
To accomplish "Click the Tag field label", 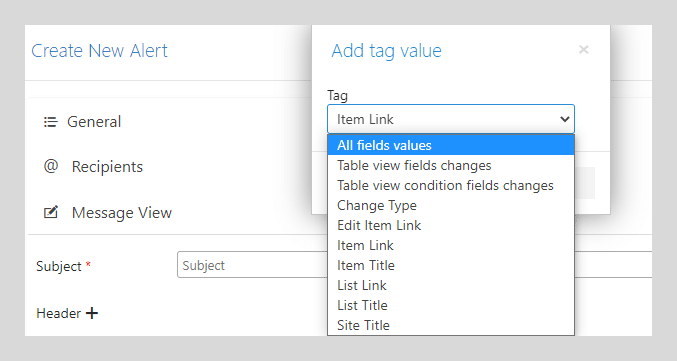I will [337, 95].
